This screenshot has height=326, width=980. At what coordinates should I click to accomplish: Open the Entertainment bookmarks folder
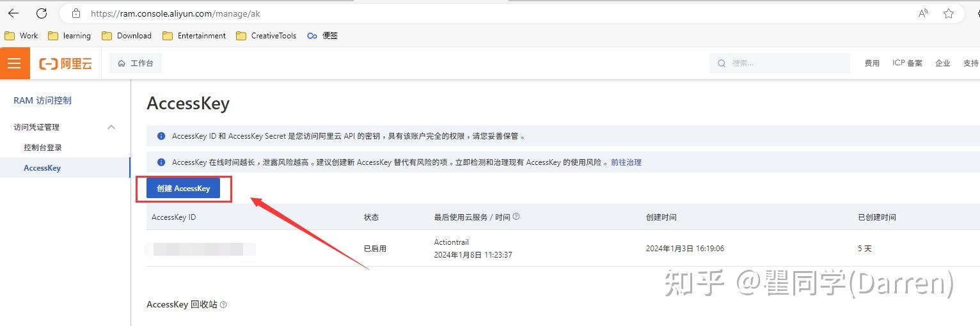click(194, 36)
